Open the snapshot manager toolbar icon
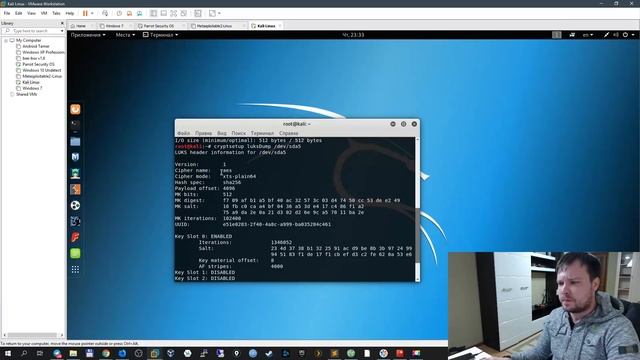640x360 pixels. (139, 13)
